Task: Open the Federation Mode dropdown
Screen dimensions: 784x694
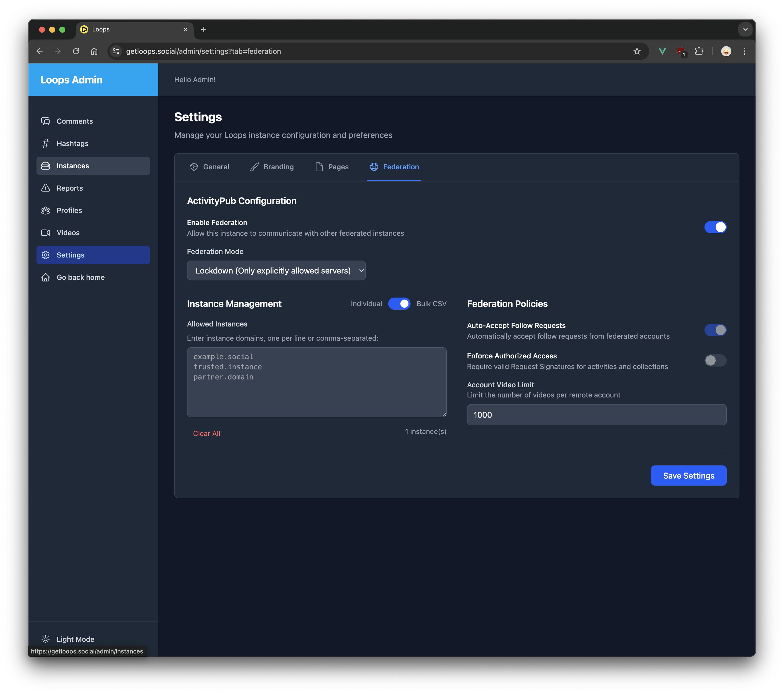Action: point(276,271)
